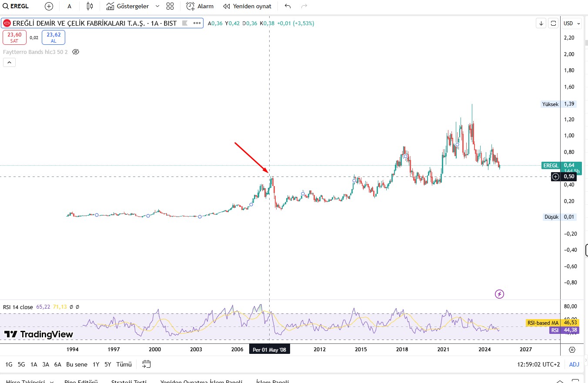Open time axis settings target icon

(572, 350)
